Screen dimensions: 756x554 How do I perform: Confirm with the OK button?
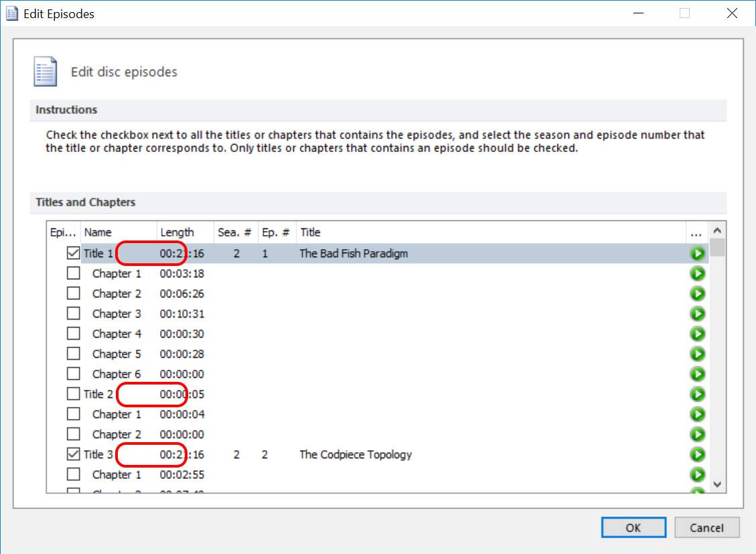(x=633, y=527)
